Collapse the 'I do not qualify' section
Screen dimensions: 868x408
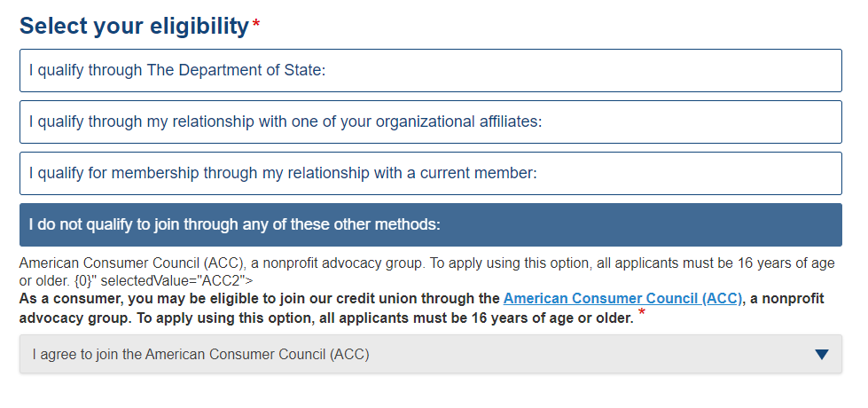[x=431, y=224]
